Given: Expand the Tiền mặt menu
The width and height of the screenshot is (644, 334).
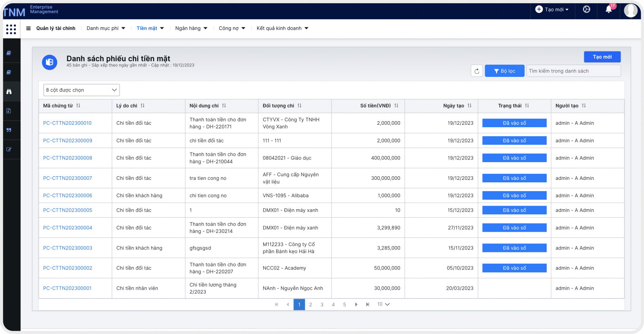Looking at the screenshot, I should (150, 29).
